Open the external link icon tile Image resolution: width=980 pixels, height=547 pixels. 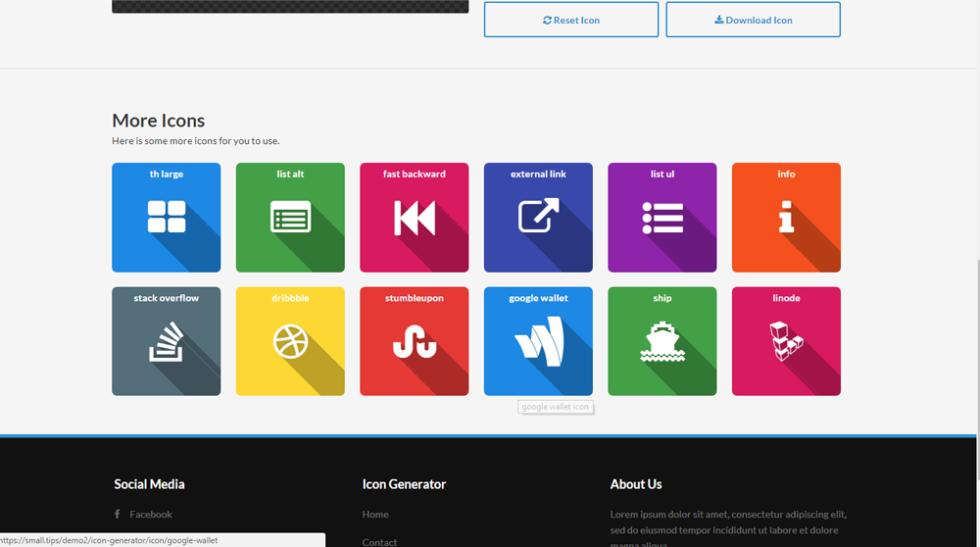[x=538, y=218]
